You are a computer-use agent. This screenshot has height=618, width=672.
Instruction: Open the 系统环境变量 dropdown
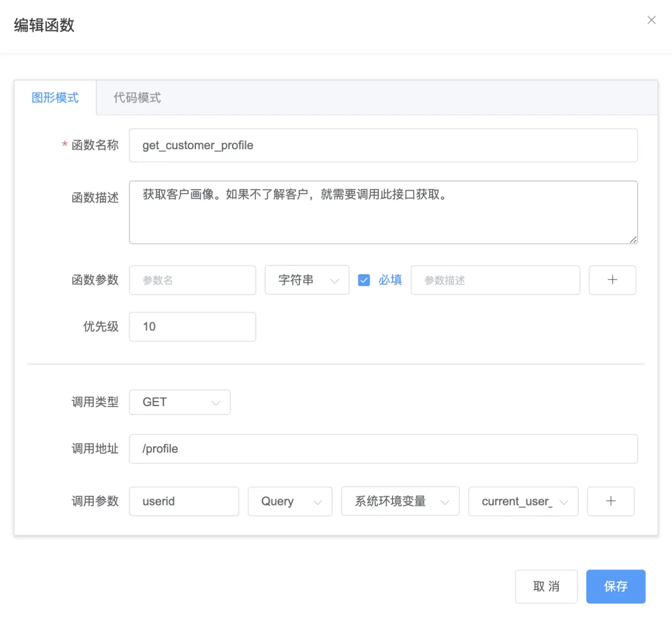pos(400,501)
